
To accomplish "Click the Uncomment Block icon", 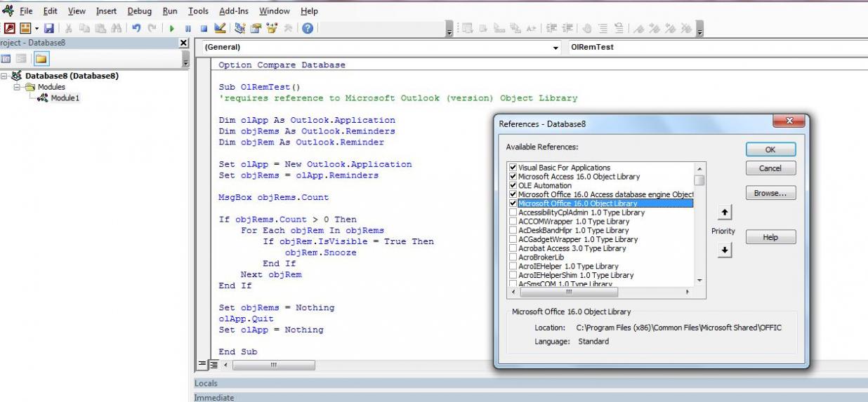I will point(619,28).
